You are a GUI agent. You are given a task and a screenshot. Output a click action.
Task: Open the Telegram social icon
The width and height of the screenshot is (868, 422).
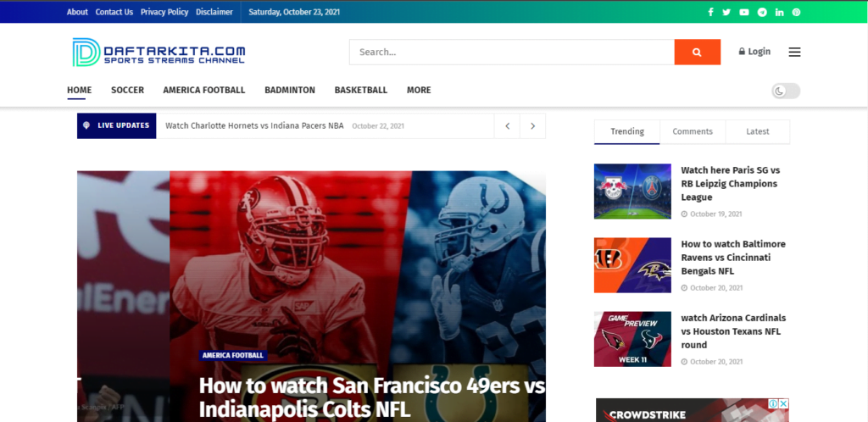762,12
